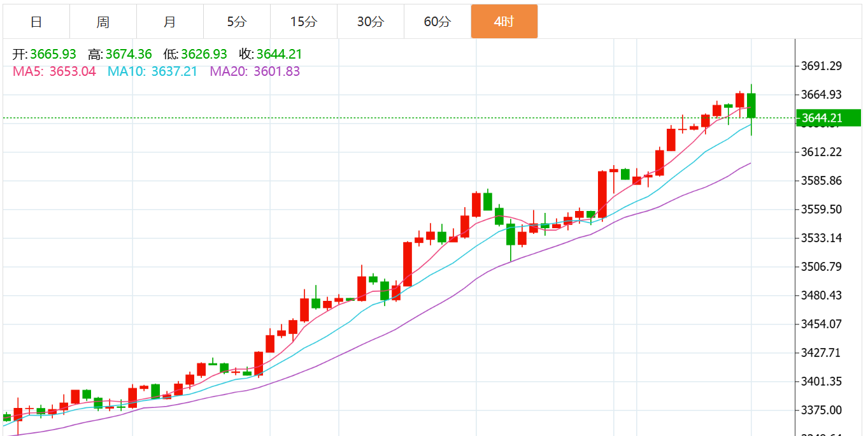The image size is (868, 436).
Task: Select the MA5: 3653.04 indicator label
Action: click(x=54, y=71)
